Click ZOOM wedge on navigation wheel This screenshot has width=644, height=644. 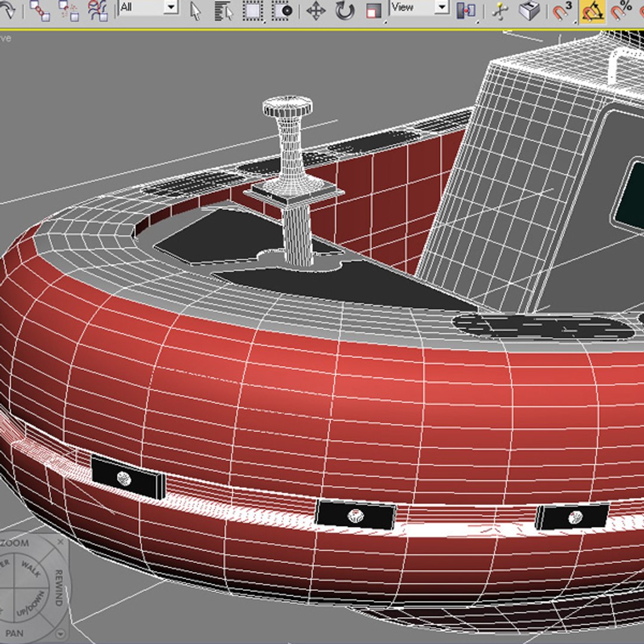coord(15,543)
